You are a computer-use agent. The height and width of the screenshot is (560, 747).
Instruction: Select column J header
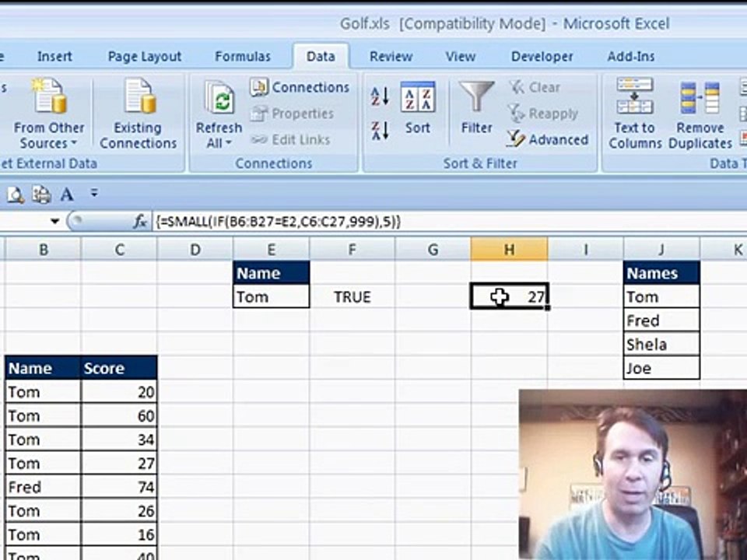click(x=661, y=249)
